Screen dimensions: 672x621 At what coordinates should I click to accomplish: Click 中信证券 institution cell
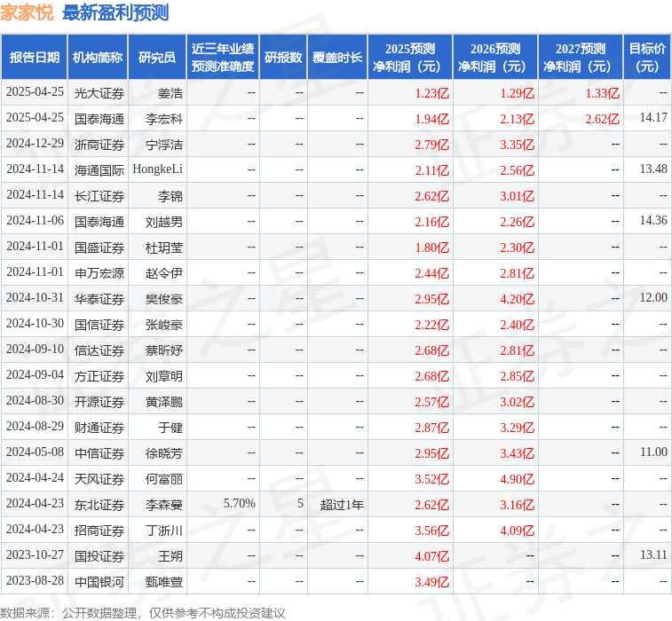point(99,453)
